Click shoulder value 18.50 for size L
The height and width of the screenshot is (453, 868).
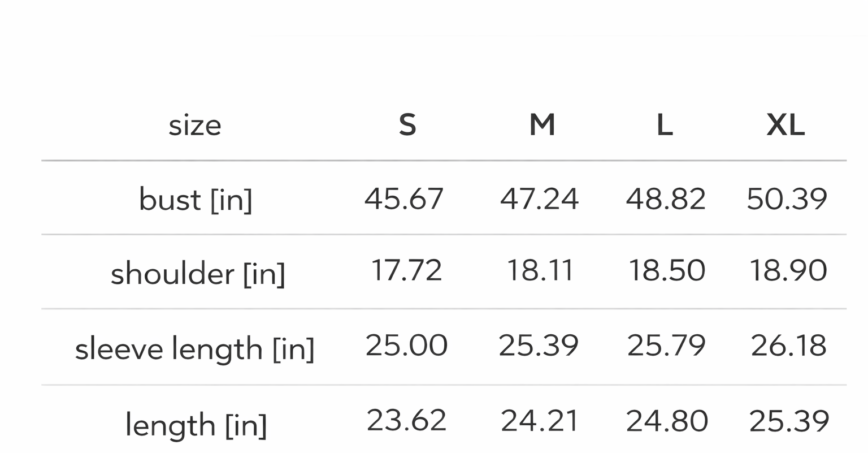pyautogui.click(x=667, y=270)
